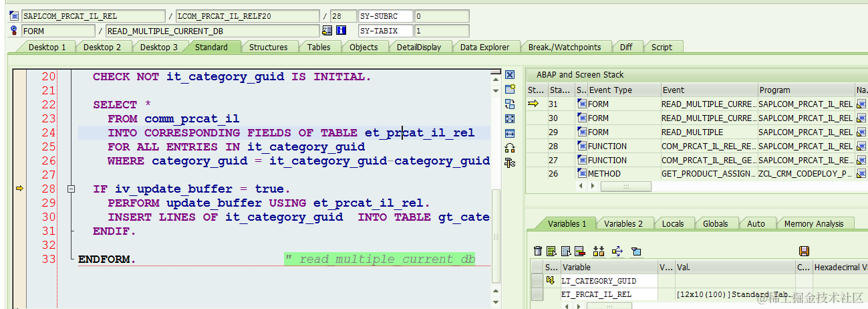
Task: Switch to Desktop 3 tab
Action: click(159, 47)
